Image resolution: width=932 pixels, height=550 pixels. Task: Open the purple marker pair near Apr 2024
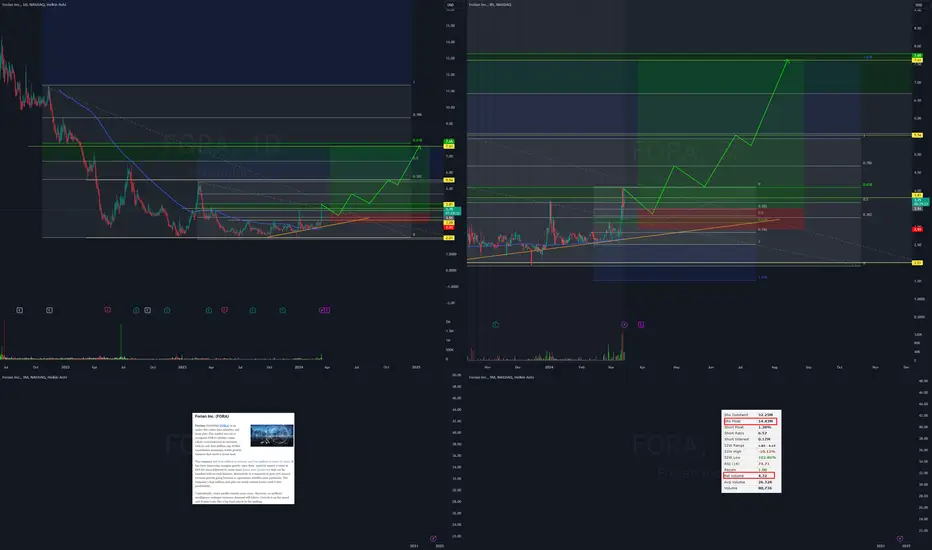pos(325,310)
